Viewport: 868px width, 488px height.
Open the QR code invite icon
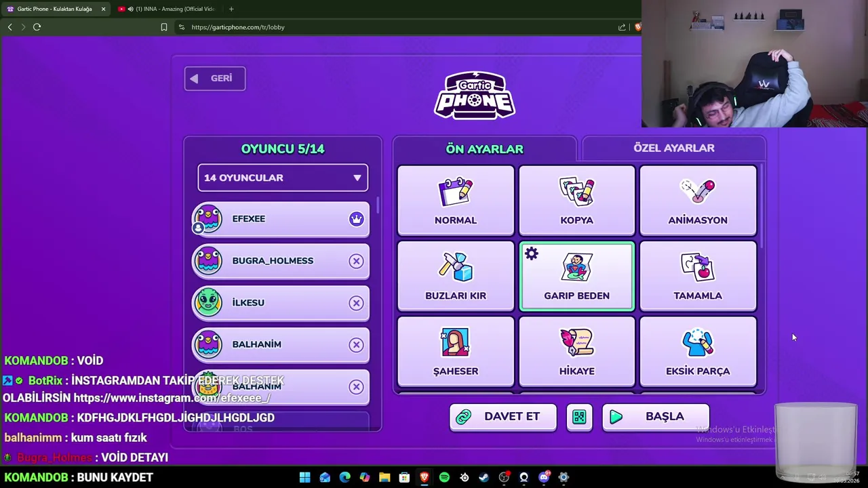(579, 417)
